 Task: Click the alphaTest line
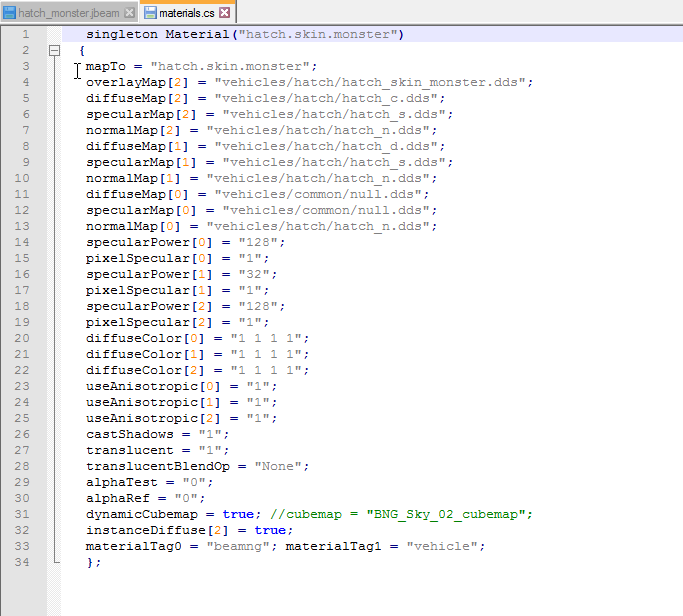(x=149, y=482)
